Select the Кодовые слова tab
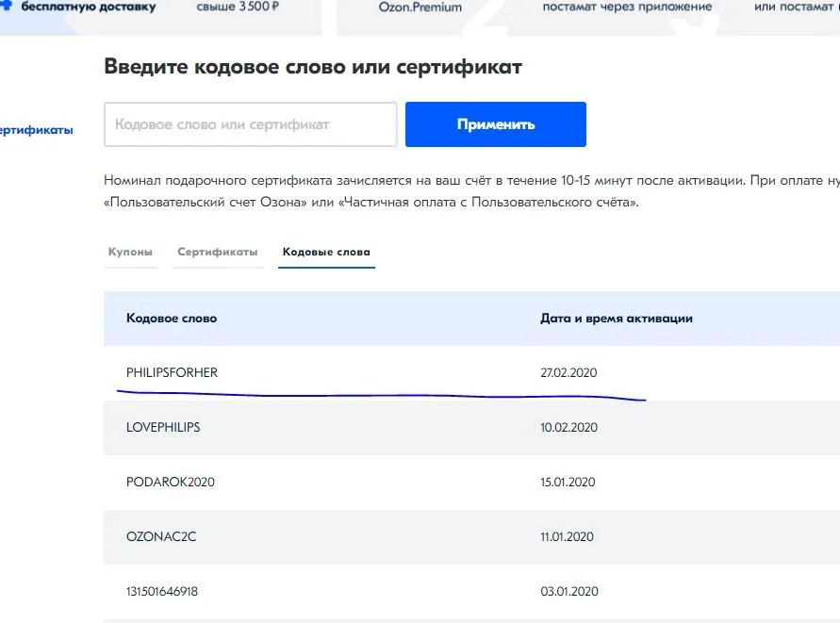840x623 pixels. [x=326, y=252]
